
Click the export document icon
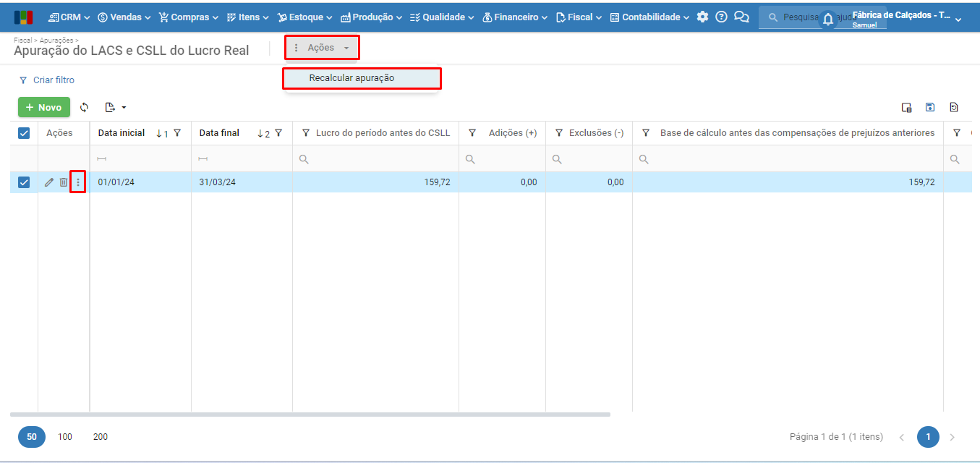110,107
